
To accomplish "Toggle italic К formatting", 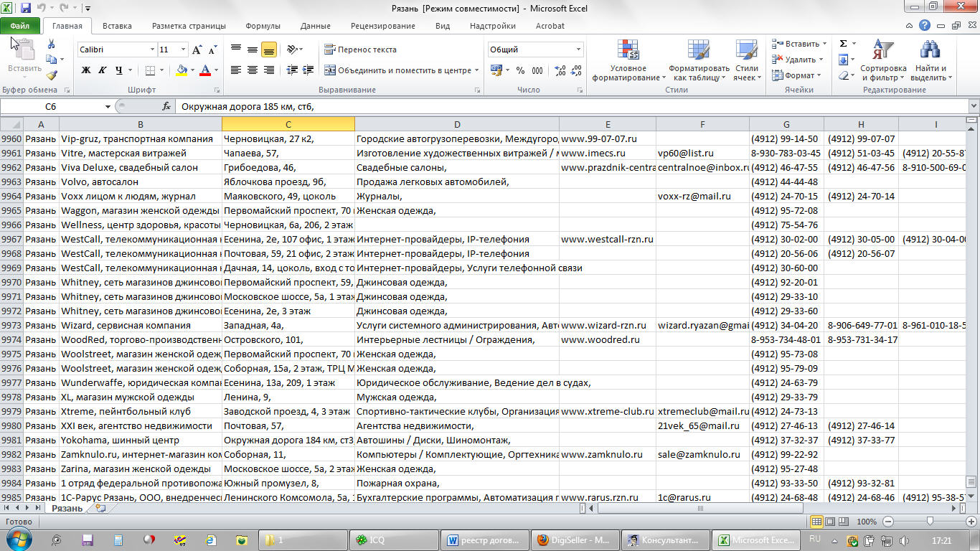I will click(x=102, y=70).
